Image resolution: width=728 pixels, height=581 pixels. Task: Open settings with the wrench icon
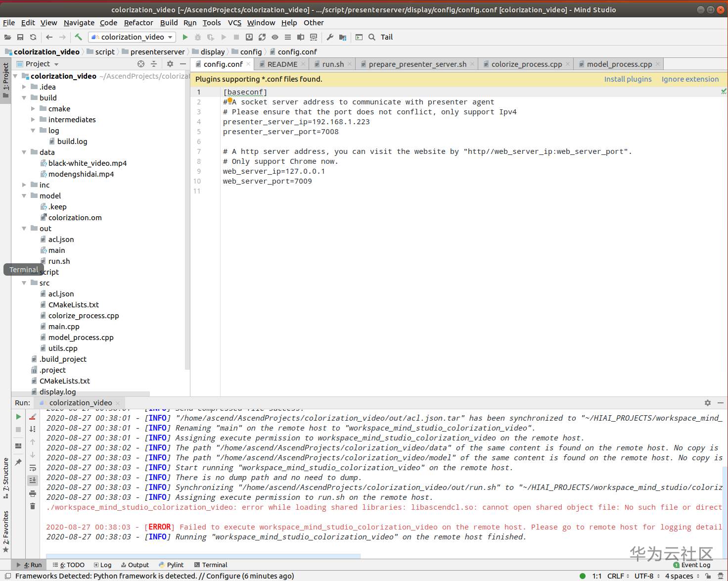(330, 37)
